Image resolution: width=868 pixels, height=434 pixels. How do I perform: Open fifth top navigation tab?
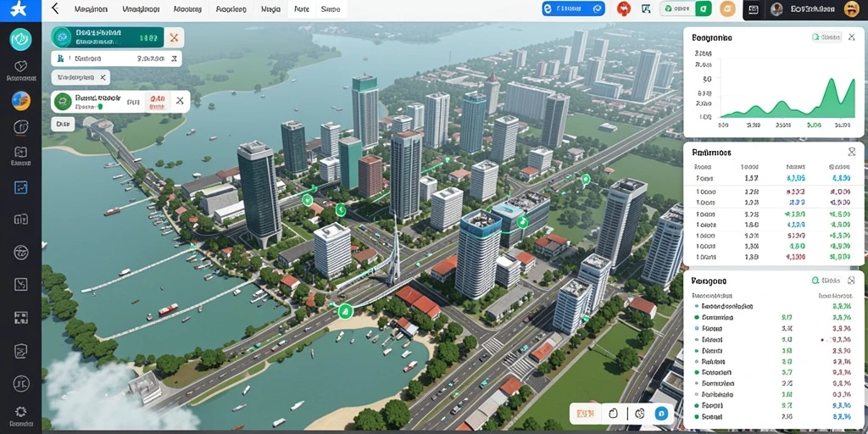270,9
